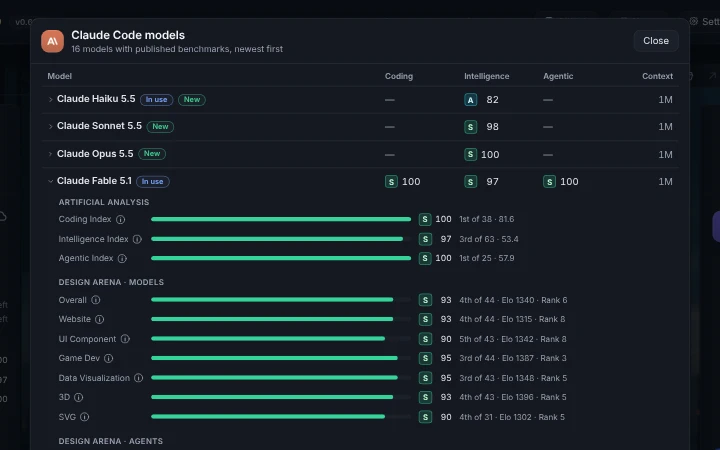Viewport: 720px width, 450px height.
Task: Click S badge beside Intelligence Index bar
Action: [425, 239]
